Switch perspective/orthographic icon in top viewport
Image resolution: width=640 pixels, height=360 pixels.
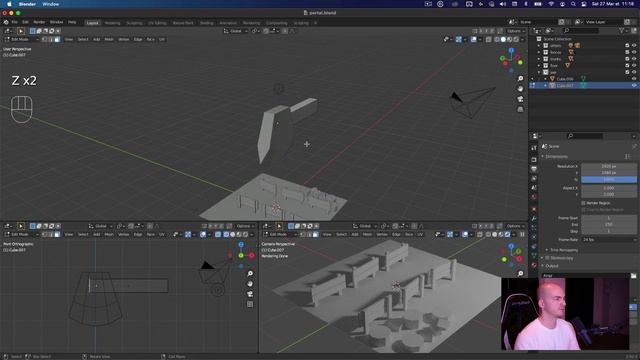(520, 109)
